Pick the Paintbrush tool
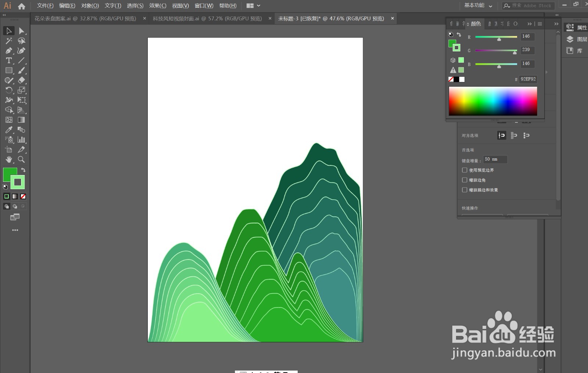This screenshot has width=588, height=373. pyautogui.click(x=22, y=71)
